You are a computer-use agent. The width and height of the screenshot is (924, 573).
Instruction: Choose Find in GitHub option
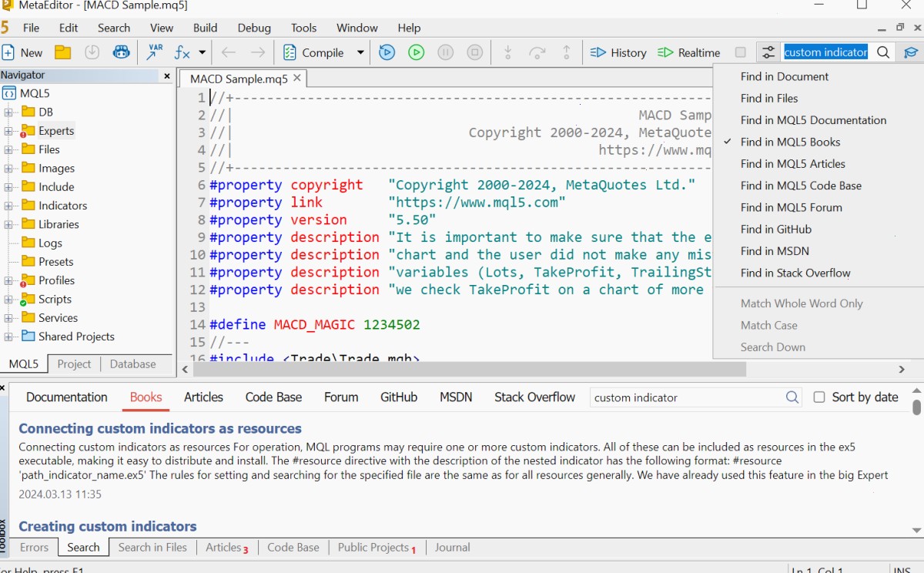pos(776,229)
